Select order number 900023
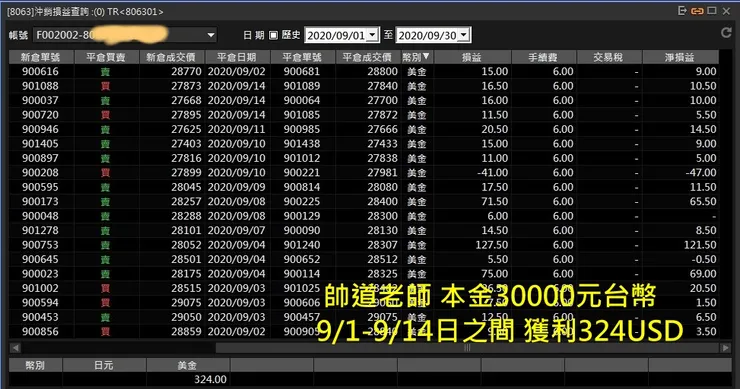The width and height of the screenshot is (740, 389). pyautogui.click(x=41, y=273)
